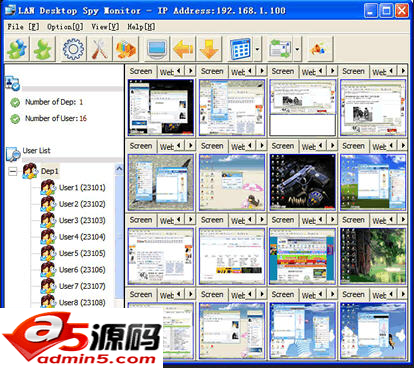Click the orange left arrow toolbar icon
The height and width of the screenshot is (368, 414).
[183, 49]
